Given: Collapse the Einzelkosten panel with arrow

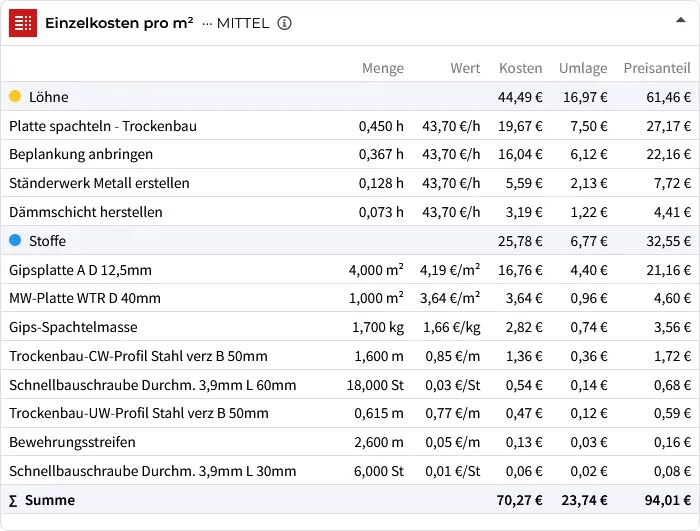Looking at the screenshot, I should (x=680, y=20).
